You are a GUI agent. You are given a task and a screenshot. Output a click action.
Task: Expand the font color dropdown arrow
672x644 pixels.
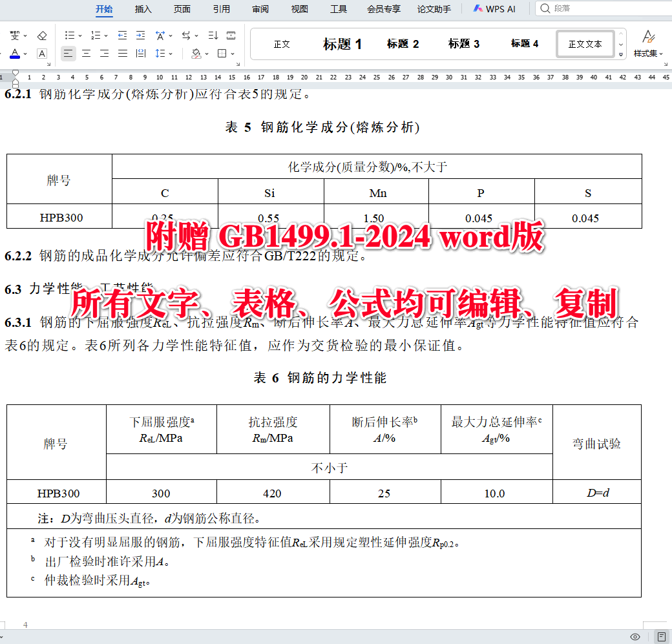[25, 54]
